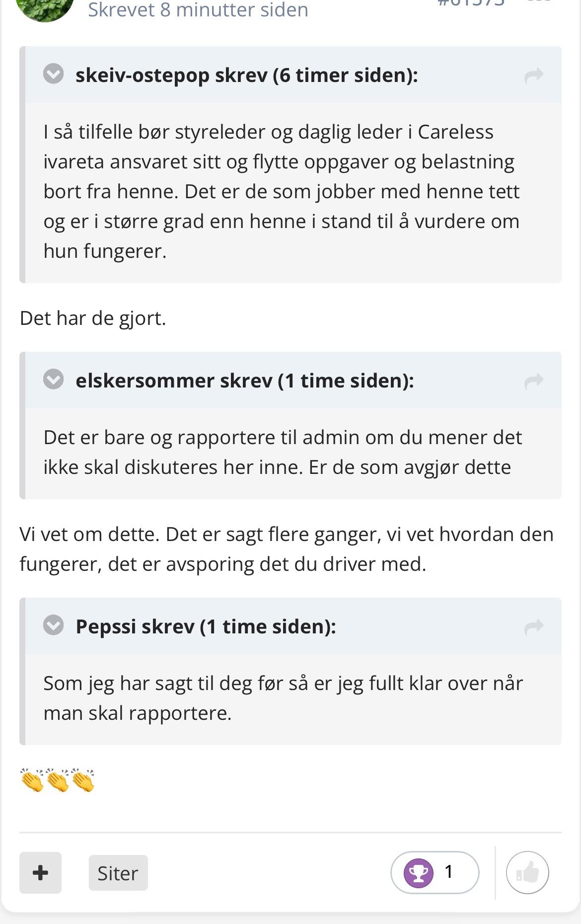581x924 pixels.
Task: Click the 'skeiv-ostepop skrev' quote header
Action: coord(246,75)
